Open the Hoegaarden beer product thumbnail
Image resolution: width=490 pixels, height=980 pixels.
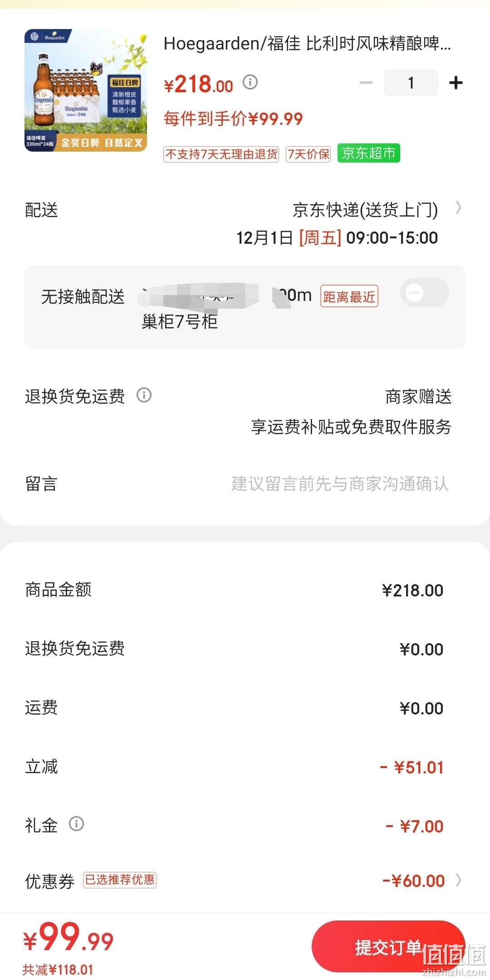(x=86, y=90)
